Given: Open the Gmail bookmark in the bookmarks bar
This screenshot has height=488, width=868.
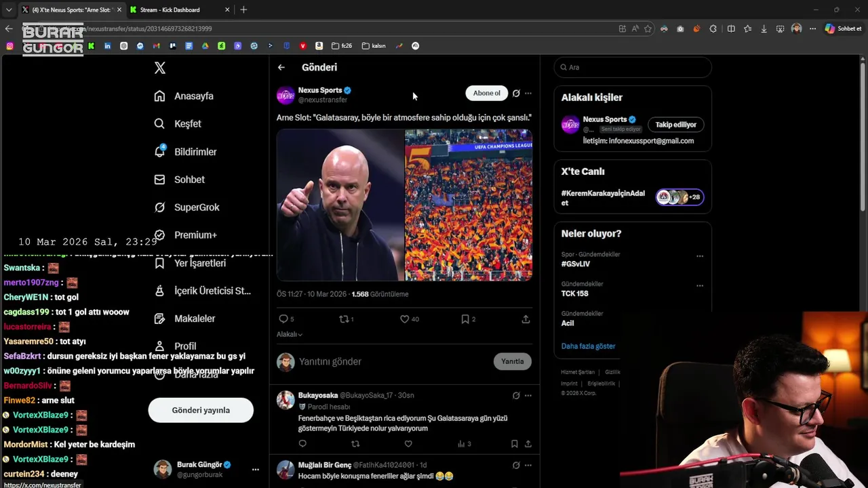Looking at the screenshot, I should (156, 46).
